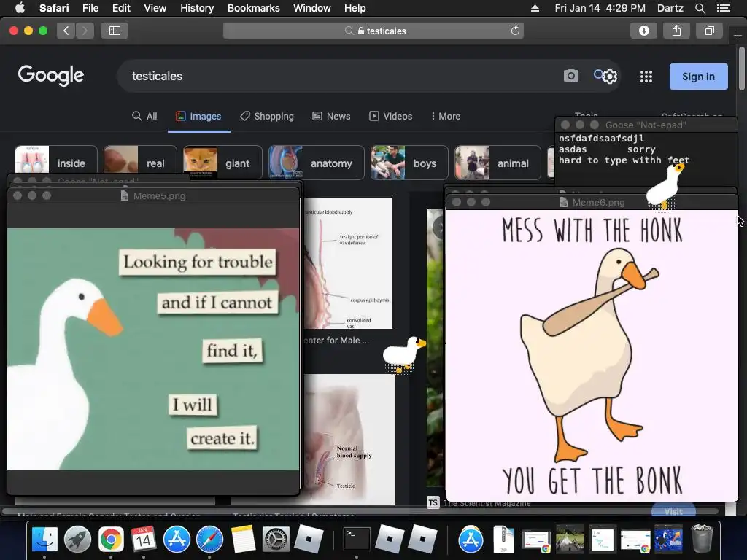Open the History menu
The image size is (747, 560).
[x=197, y=8]
